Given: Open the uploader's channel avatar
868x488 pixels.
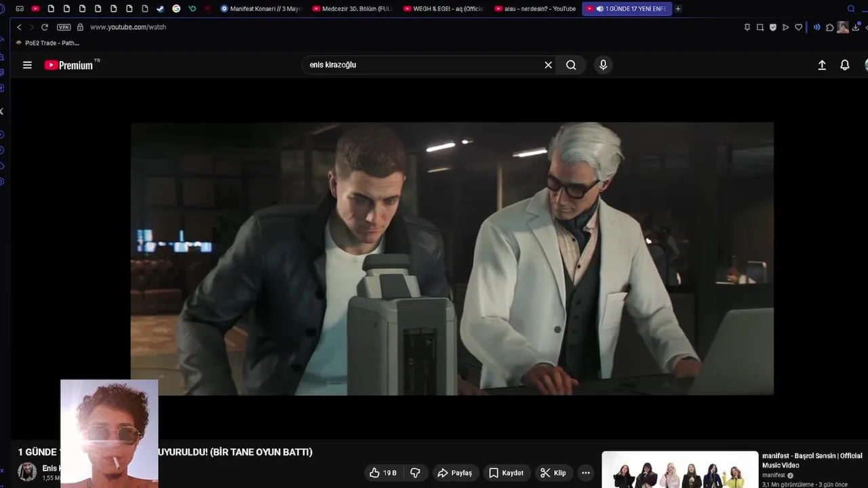Looking at the screenshot, I should pyautogui.click(x=27, y=472).
